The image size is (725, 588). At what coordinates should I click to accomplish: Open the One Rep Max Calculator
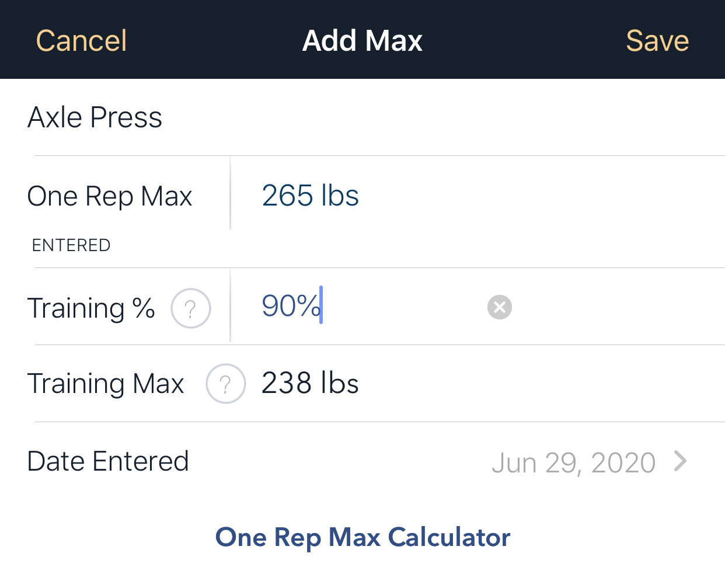(362, 537)
